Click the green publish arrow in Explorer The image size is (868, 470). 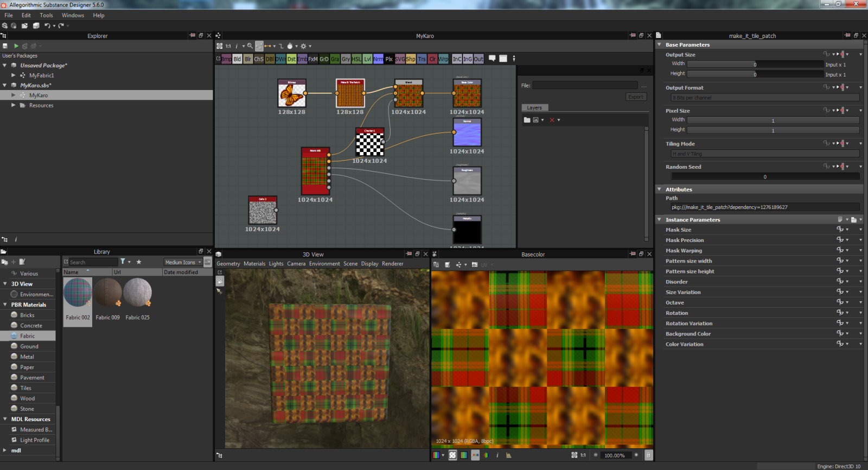(x=16, y=46)
